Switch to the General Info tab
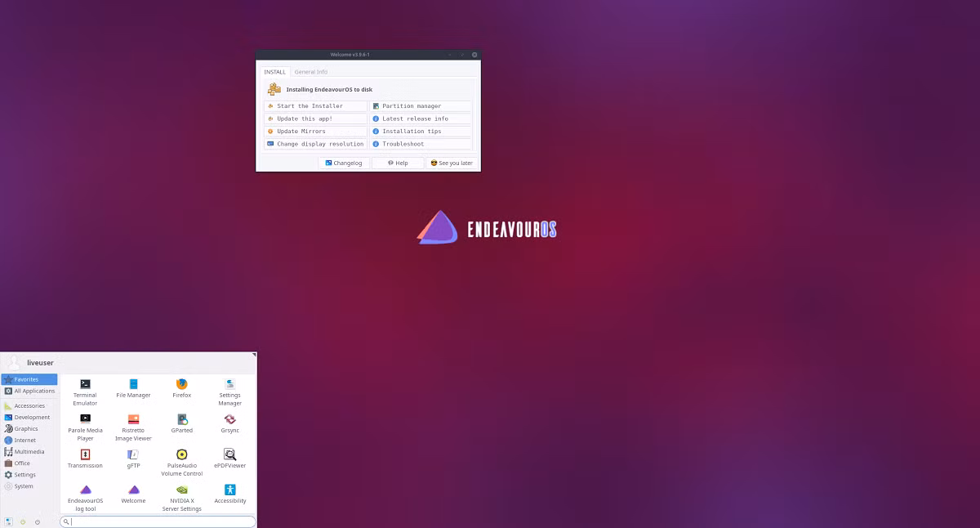 311,72
